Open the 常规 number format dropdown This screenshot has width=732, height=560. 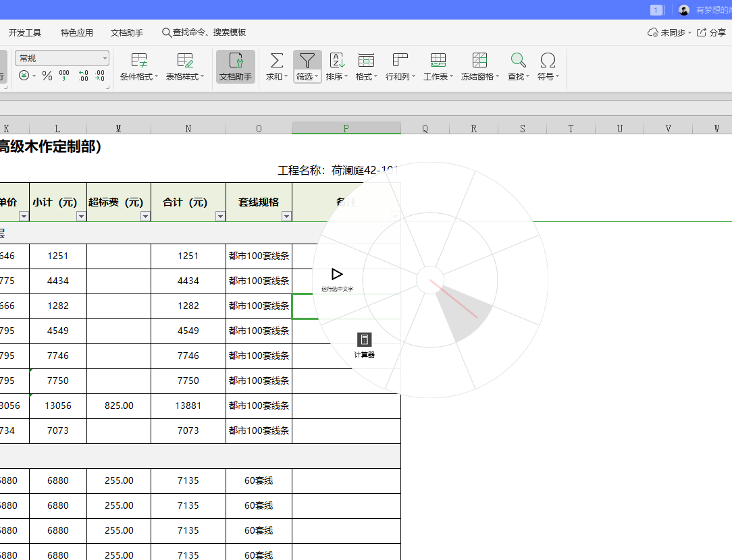pos(62,58)
